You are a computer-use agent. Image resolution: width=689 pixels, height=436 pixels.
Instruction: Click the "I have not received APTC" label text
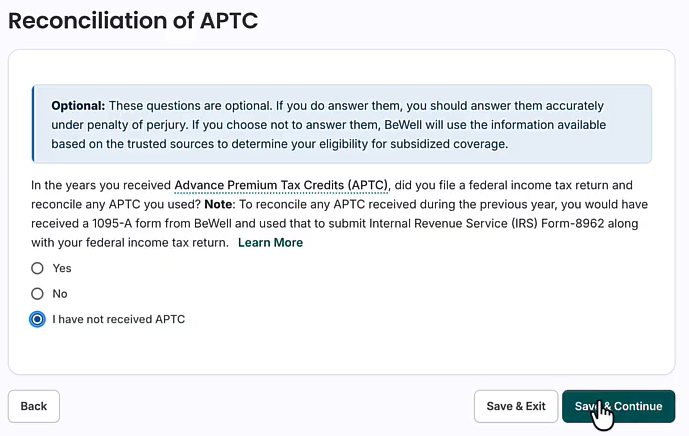click(118, 320)
